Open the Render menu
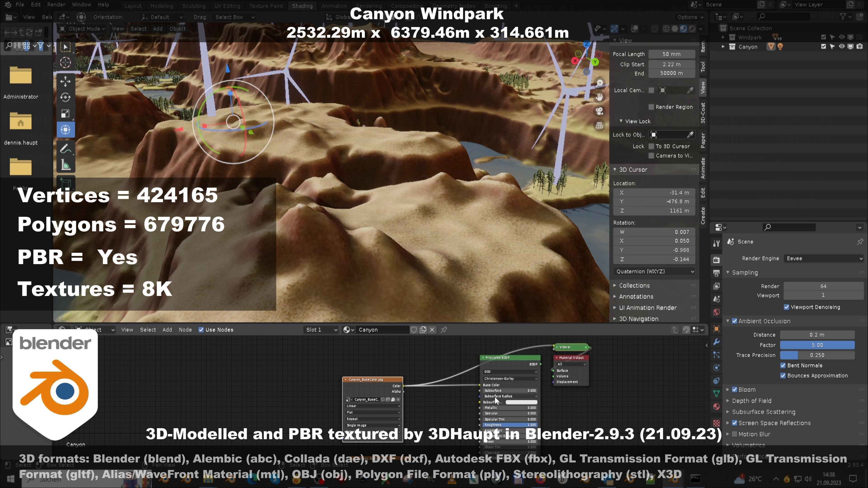868x488 pixels. tap(56, 5)
